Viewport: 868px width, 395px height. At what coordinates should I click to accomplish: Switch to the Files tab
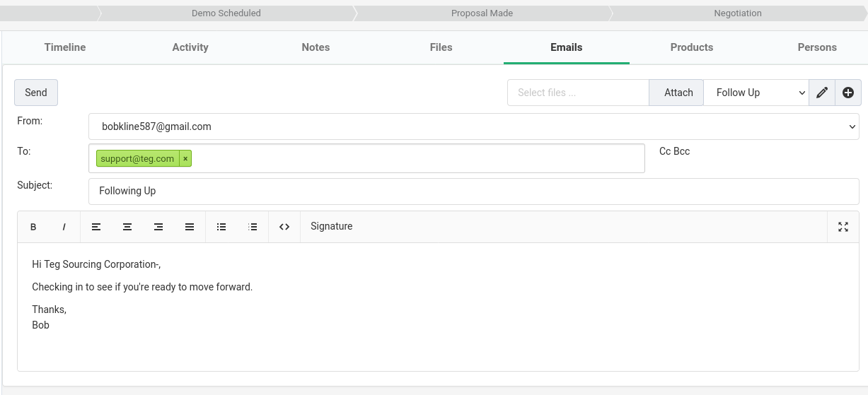441,47
